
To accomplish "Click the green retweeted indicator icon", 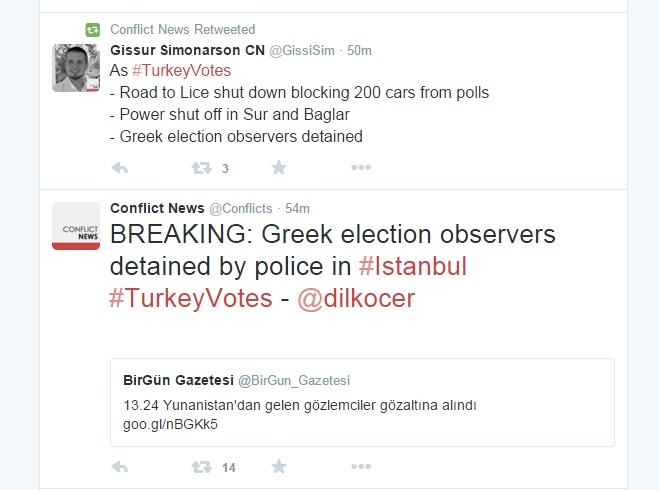I will click(x=92, y=30).
